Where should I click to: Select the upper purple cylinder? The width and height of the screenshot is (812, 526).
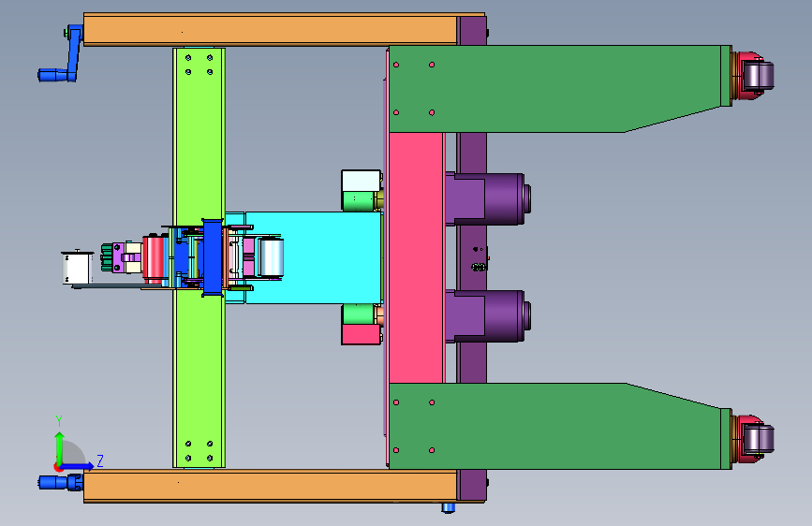pos(488,199)
